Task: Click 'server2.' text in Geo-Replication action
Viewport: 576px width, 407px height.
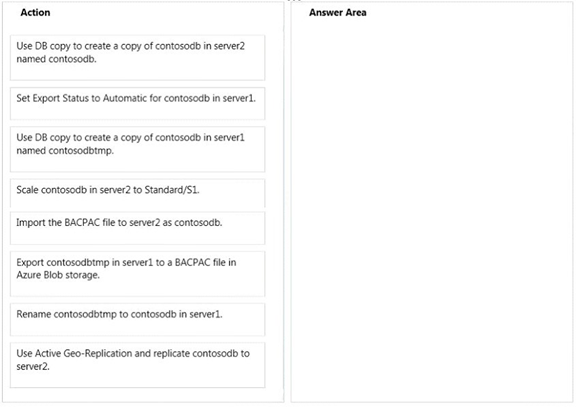Action: (33, 367)
